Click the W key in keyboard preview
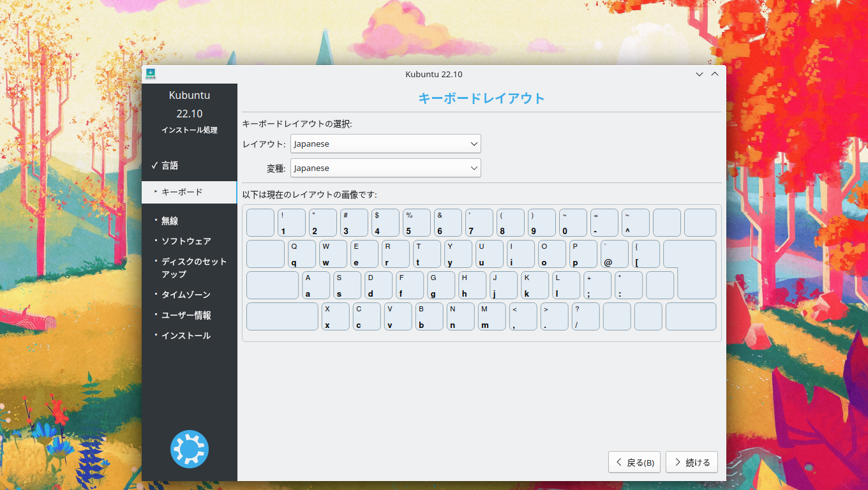Image resolution: width=868 pixels, height=490 pixels. (x=333, y=254)
